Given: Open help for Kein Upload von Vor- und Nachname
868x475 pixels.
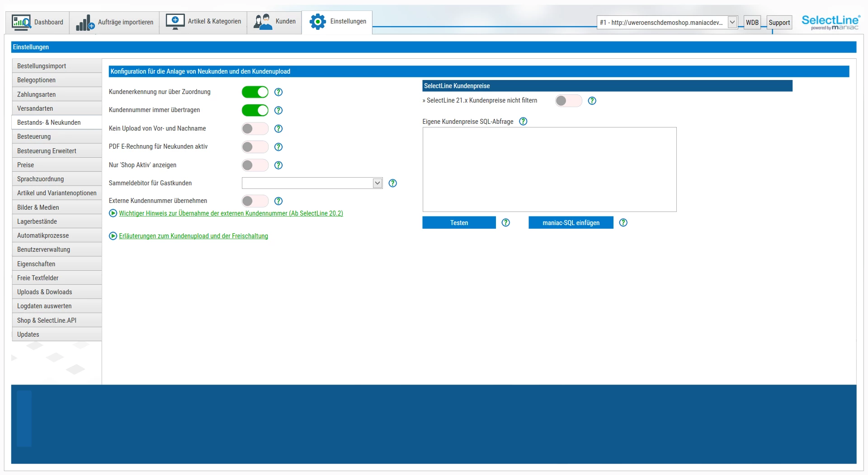Looking at the screenshot, I should pos(278,129).
